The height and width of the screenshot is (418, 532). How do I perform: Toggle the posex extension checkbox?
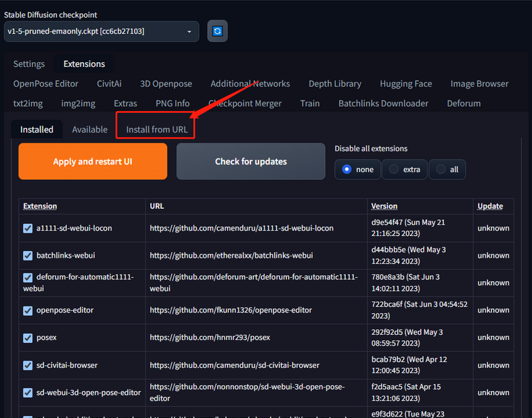coord(28,338)
